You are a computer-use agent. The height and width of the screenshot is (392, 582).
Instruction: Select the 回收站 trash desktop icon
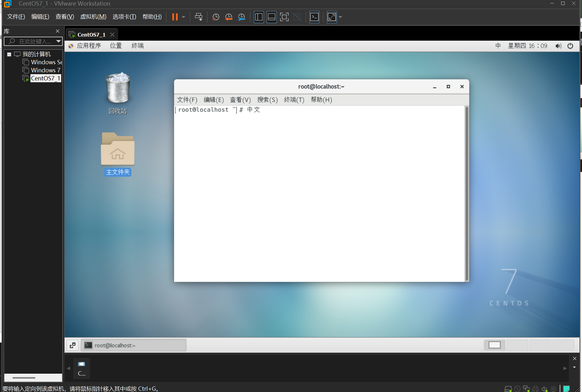point(118,93)
